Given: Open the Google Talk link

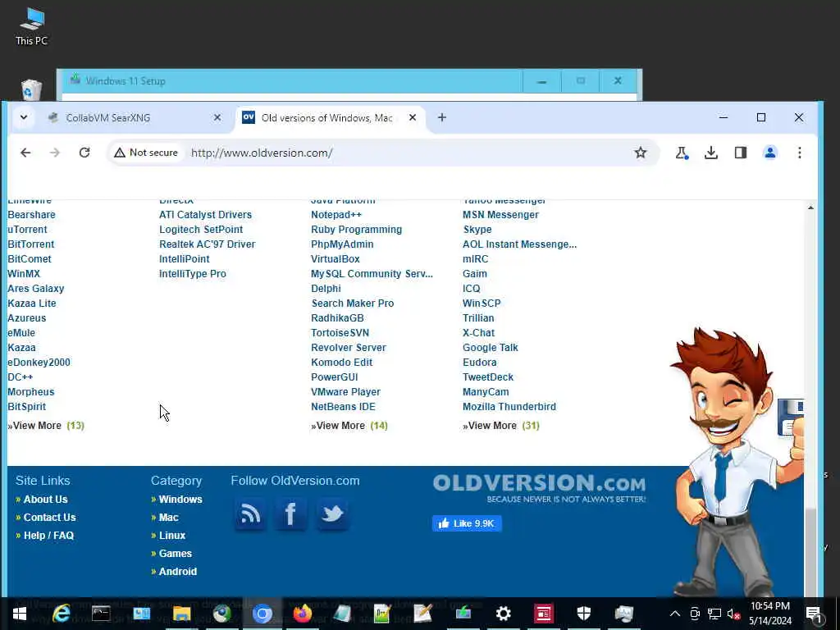Looking at the screenshot, I should pos(491,348).
